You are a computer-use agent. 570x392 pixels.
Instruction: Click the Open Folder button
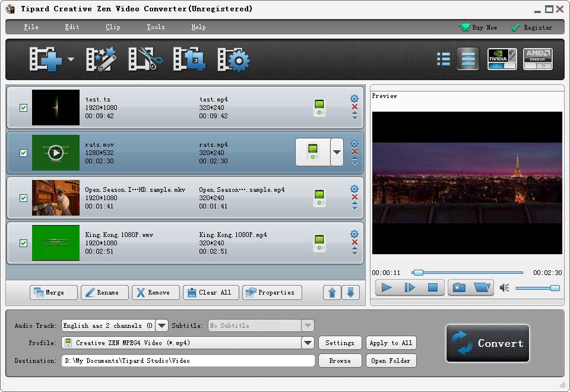(391, 361)
